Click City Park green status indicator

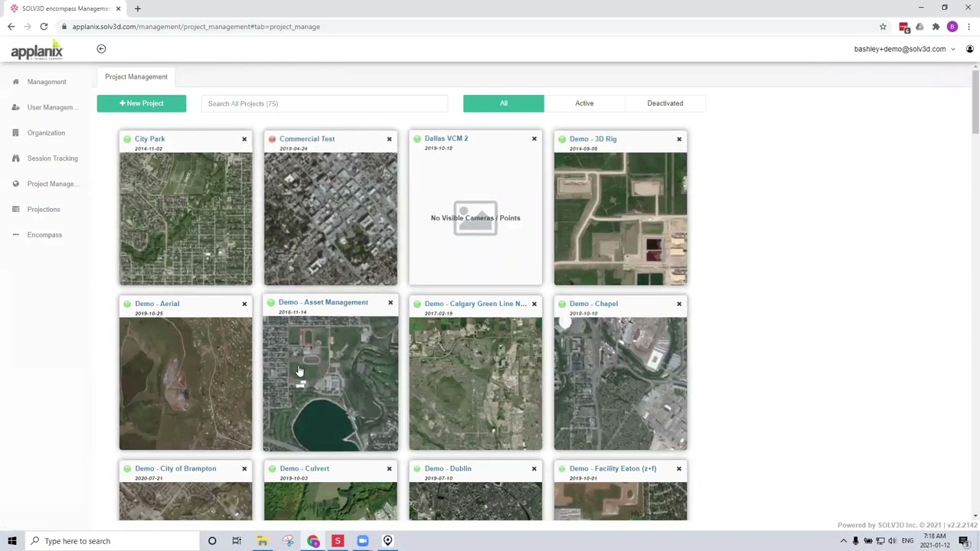pyautogui.click(x=127, y=139)
